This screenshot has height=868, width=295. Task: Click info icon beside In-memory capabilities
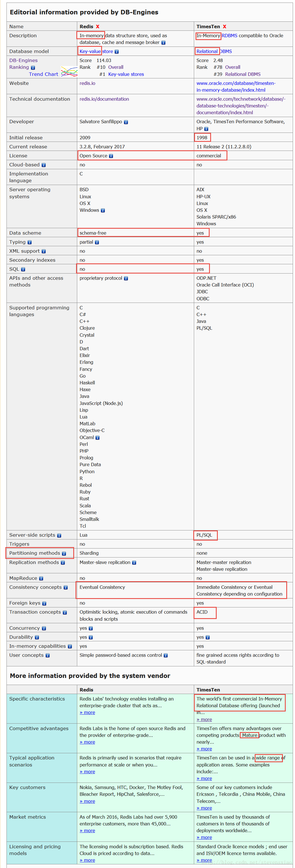tap(70, 647)
